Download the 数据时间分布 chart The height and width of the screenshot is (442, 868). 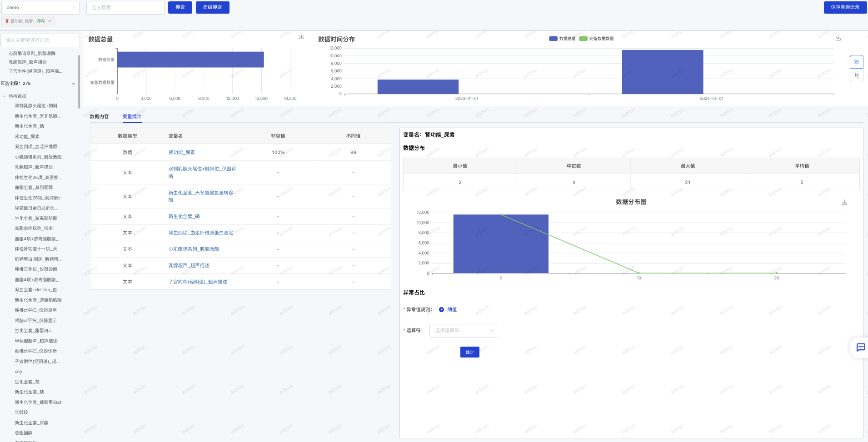tap(838, 38)
